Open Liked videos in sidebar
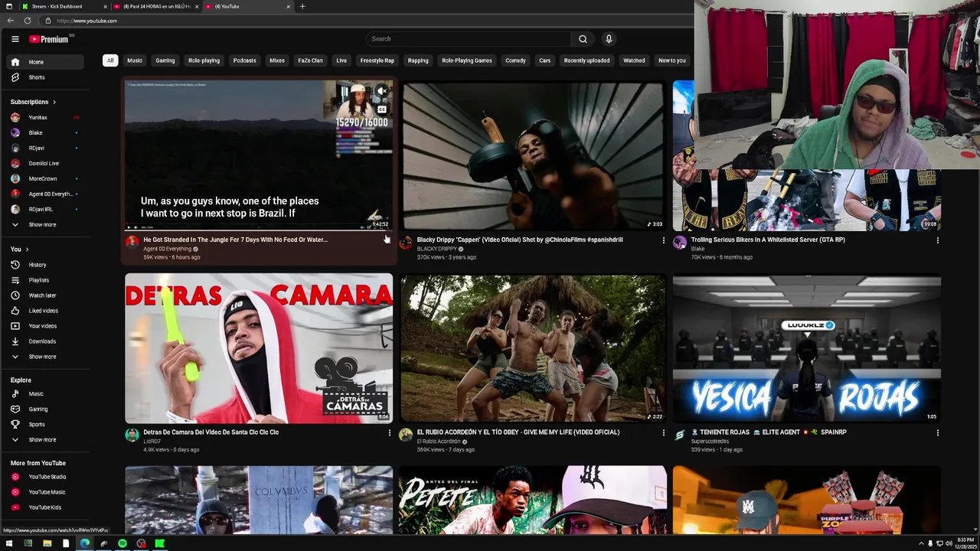The width and height of the screenshot is (980, 551). point(46,311)
